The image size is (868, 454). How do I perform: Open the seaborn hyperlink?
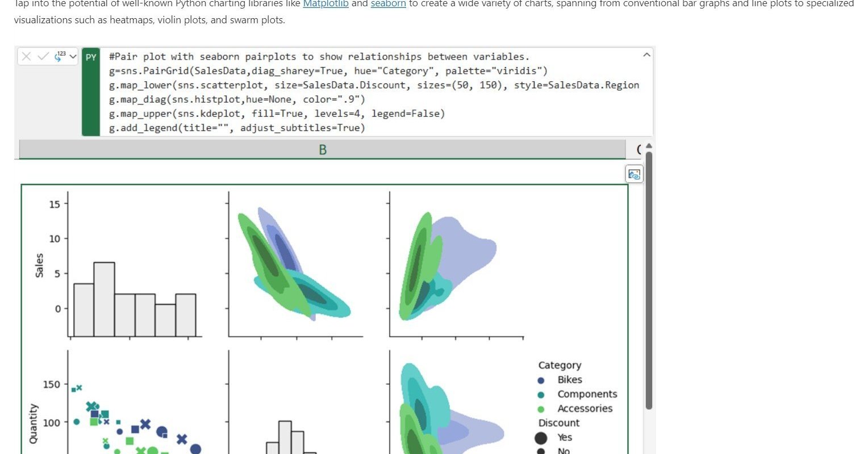(388, 3)
